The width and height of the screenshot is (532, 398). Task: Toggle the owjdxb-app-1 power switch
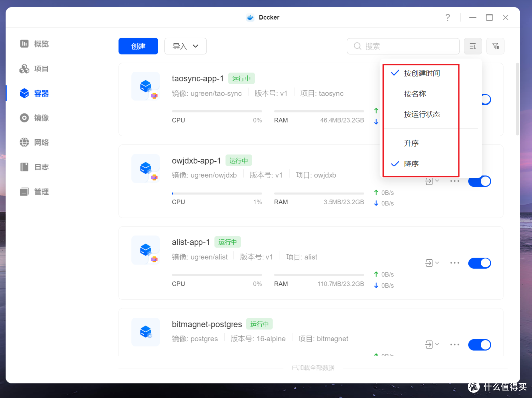(479, 181)
